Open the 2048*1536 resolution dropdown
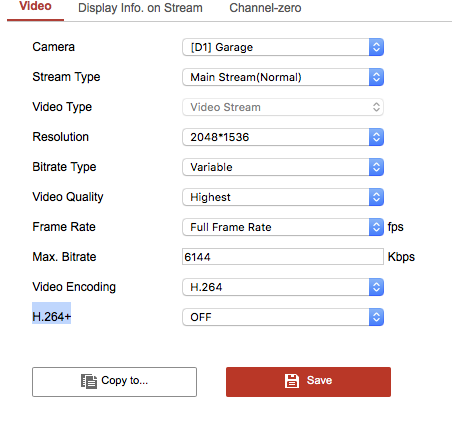Image resolution: width=452 pixels, height=431 pixels. tap(283, 137)
